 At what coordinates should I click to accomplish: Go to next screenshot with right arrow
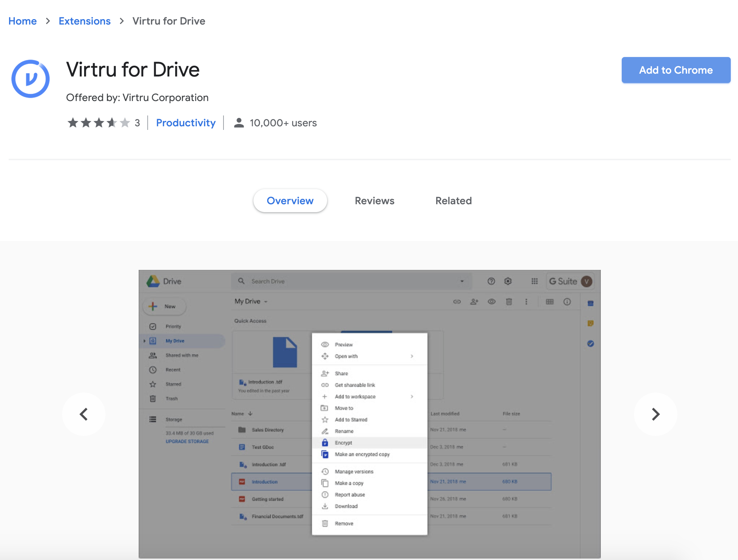(656, 414)
